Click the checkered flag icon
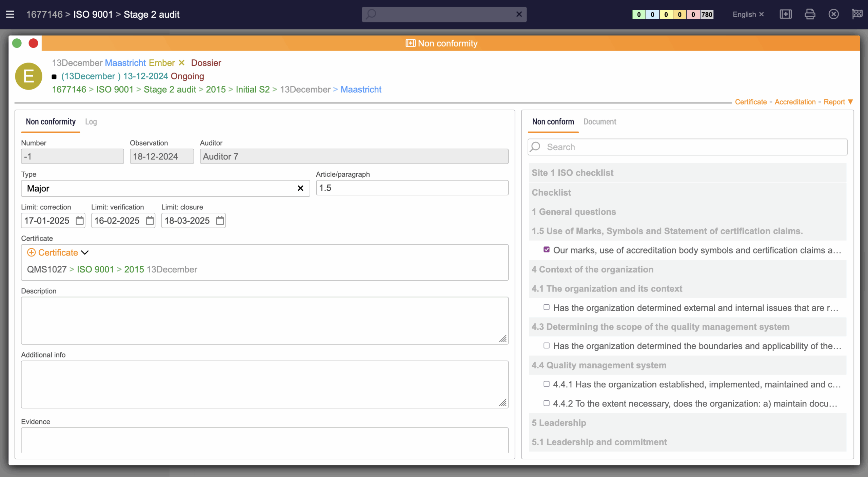This screenshot has width=868, height=477. click(x=857, y=14)
